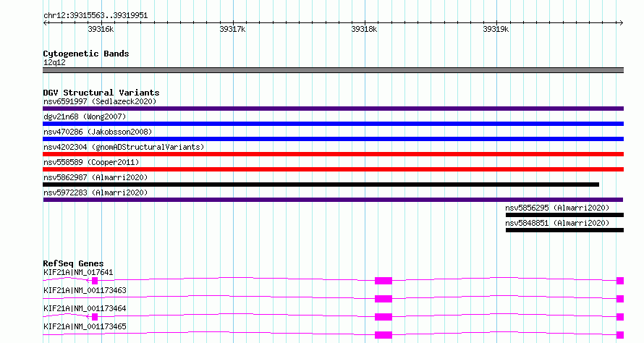This screenshot has height=343, width=644.
Task: Click the 39318k ruler tick label
Action: point(364,29)
